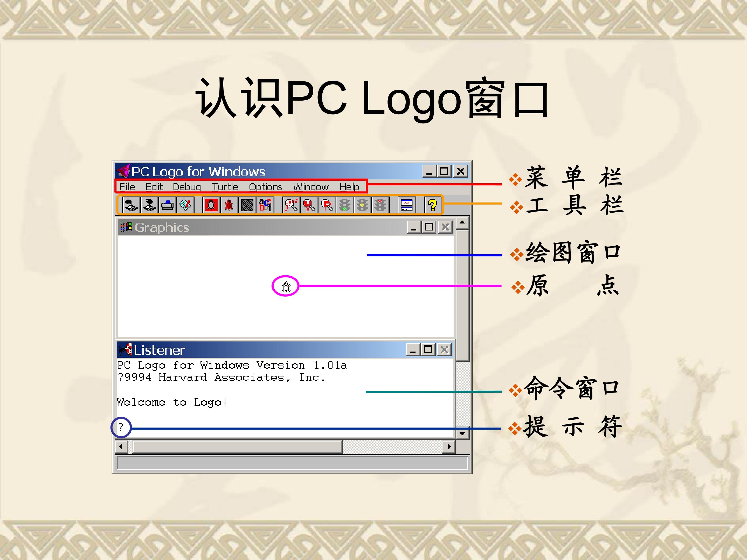This screenshot has width=747, height=560.
Task: Open the File menu
Action: (127, 187)
